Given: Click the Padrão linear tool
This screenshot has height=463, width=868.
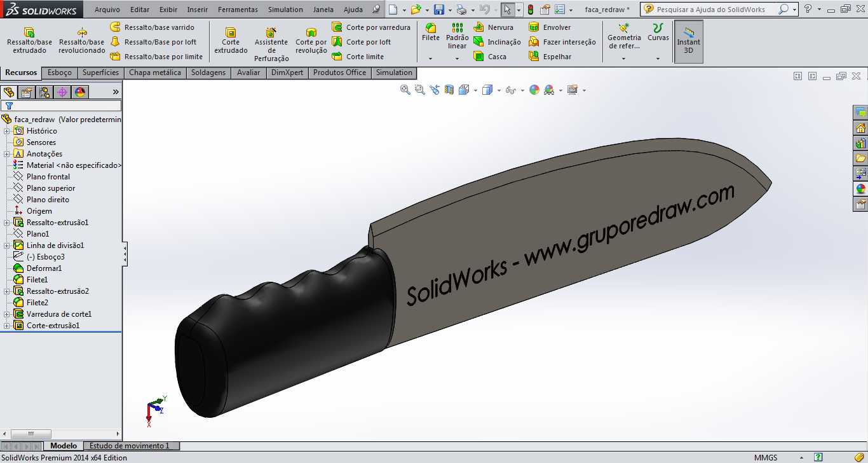Looking at the screenshot, I should coord(458,36).
